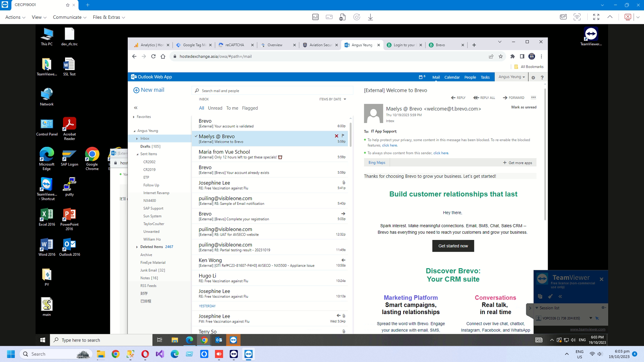Screen dimensions: 644x362
Task: Mark message as unread
Action: pyautogui.click(x=524, y=107)
